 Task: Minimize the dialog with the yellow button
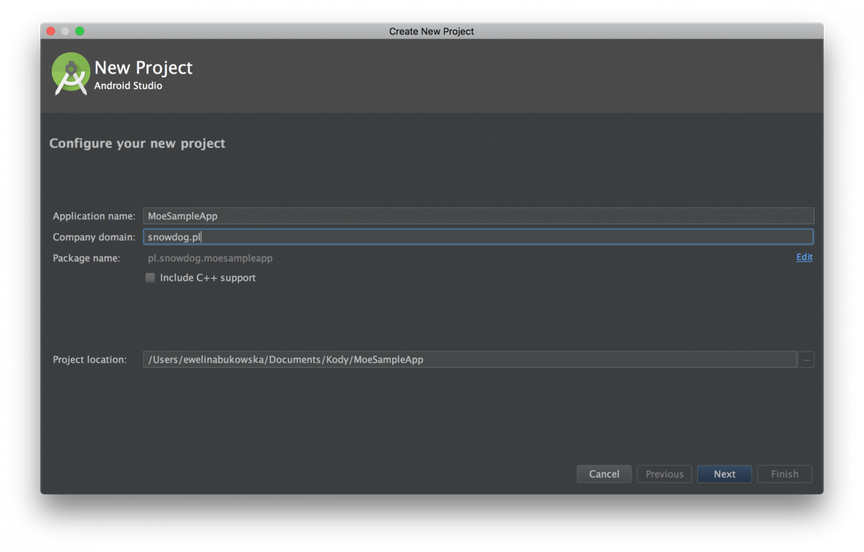click(x=65, y=31)
